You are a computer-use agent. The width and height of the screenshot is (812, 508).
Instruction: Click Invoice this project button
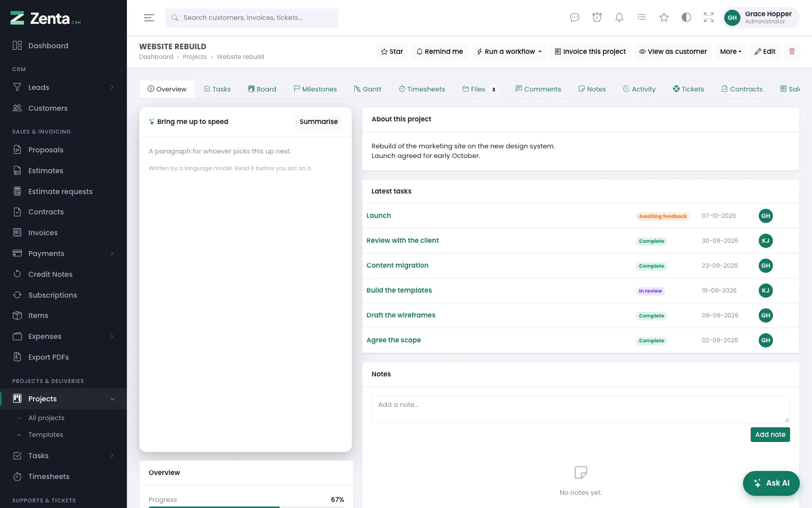point(590,51)
